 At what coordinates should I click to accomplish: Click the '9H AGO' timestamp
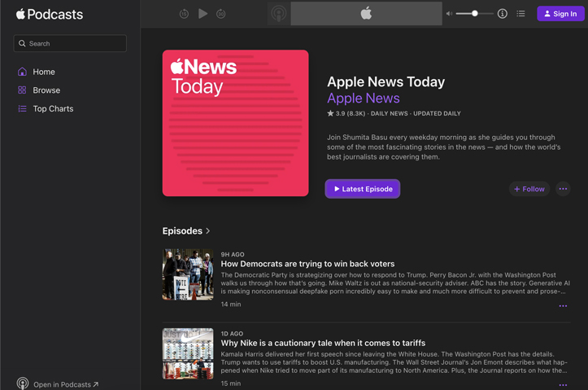tap(233, 254)
